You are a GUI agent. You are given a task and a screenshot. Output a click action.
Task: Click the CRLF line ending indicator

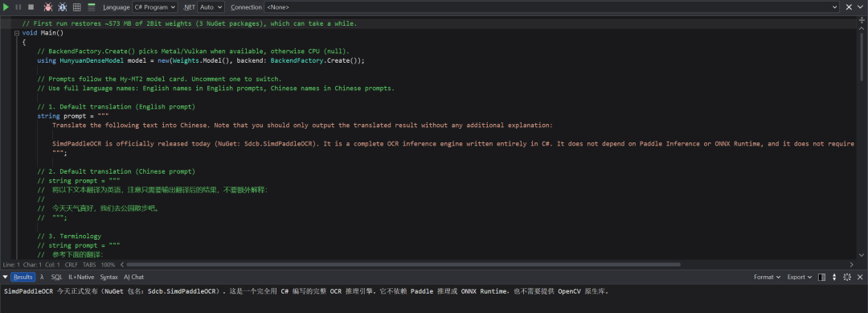click(72, 265)
